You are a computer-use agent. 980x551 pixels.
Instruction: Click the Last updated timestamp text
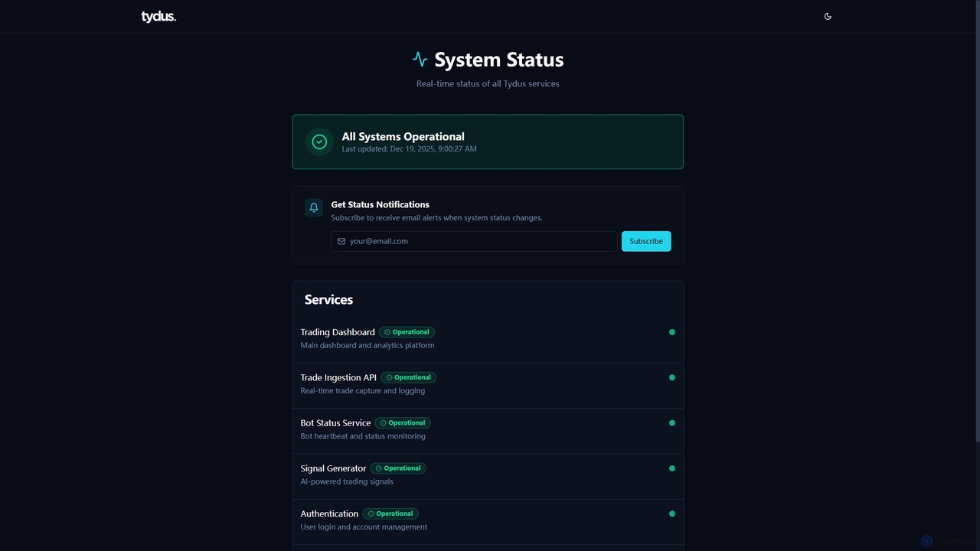pyautogui.click(x=409, y=148)
